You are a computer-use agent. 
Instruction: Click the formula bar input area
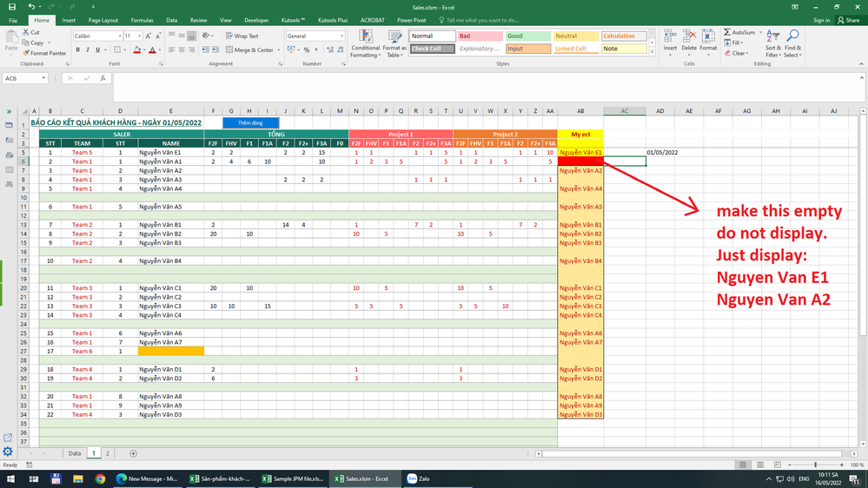[486, 86]
